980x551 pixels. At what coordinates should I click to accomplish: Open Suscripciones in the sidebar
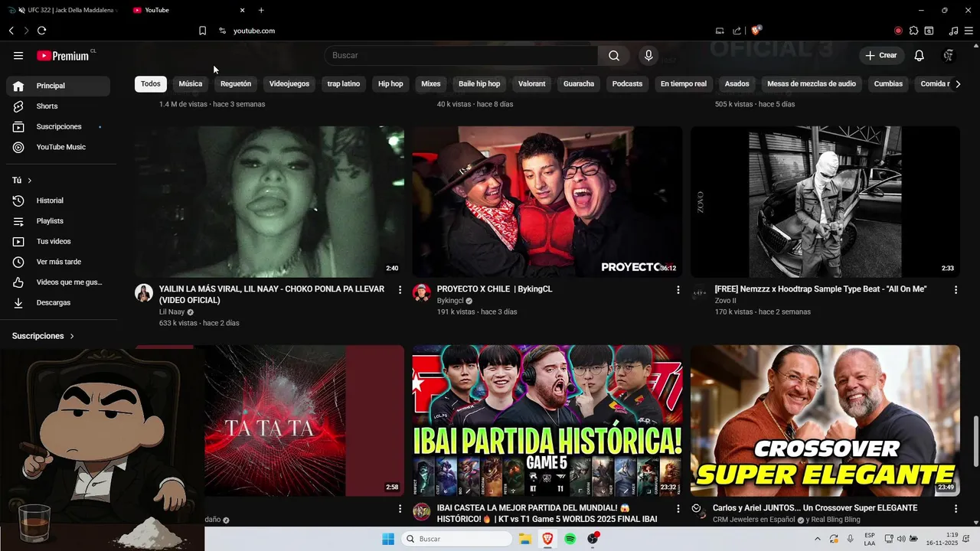point(58,126)
